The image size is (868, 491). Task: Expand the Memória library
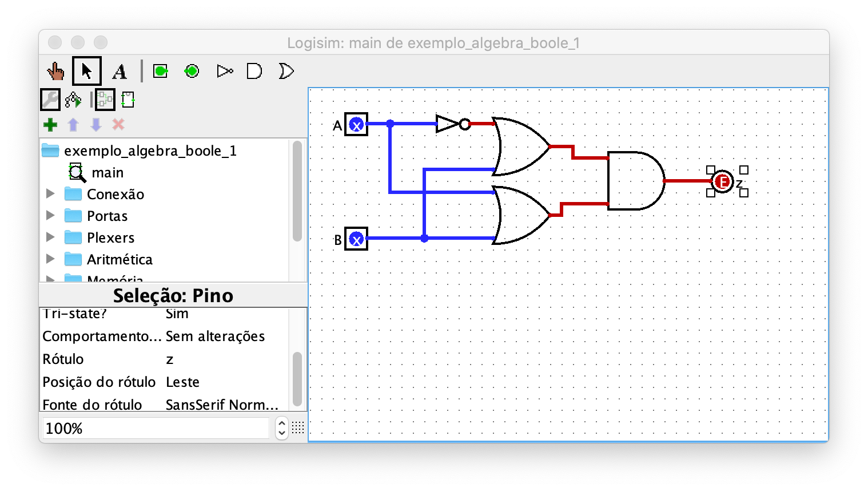coord(50,279)
